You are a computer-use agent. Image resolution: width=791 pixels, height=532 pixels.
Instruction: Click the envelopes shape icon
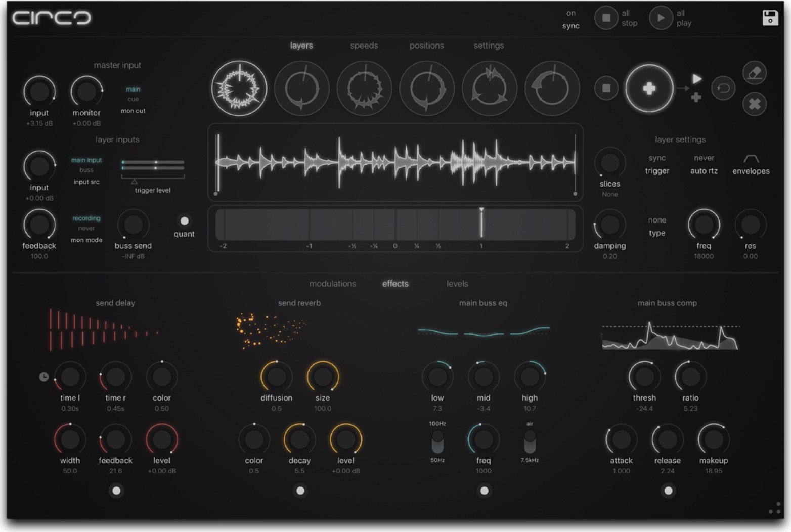click(751, 159)
